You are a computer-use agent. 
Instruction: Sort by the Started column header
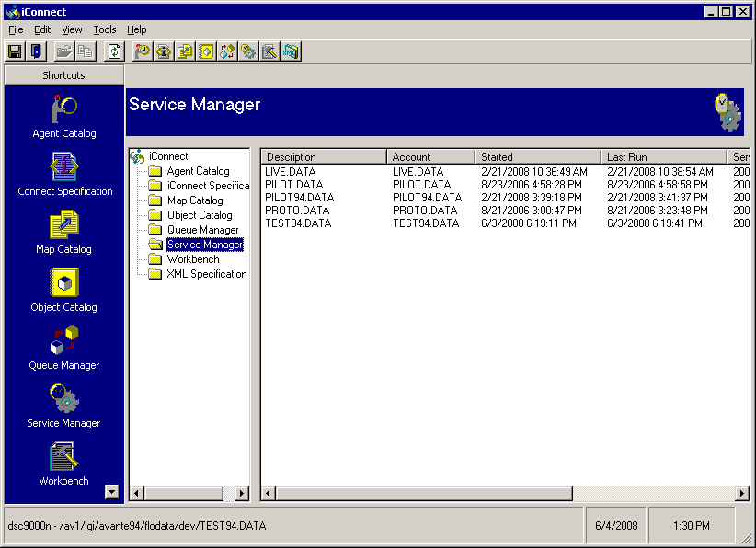[x=538, y=157]
